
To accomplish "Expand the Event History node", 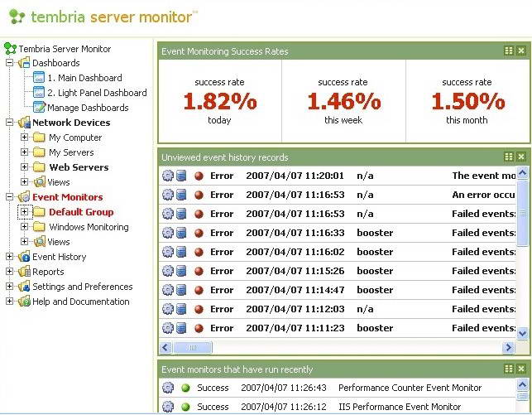I will click(x=10, y=257).
